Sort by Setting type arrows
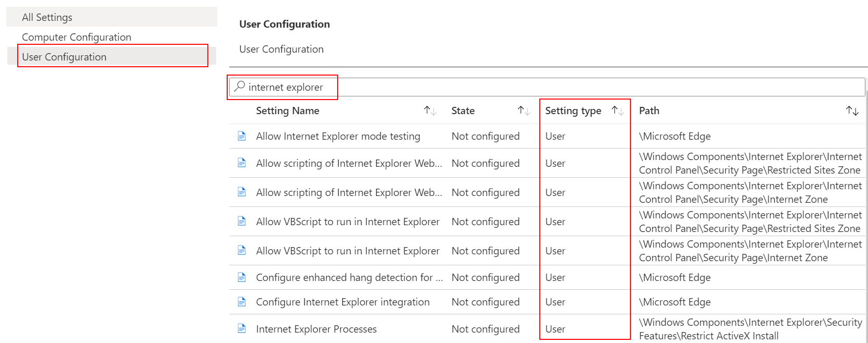This screenshot has width=868, height=343. 617,111
